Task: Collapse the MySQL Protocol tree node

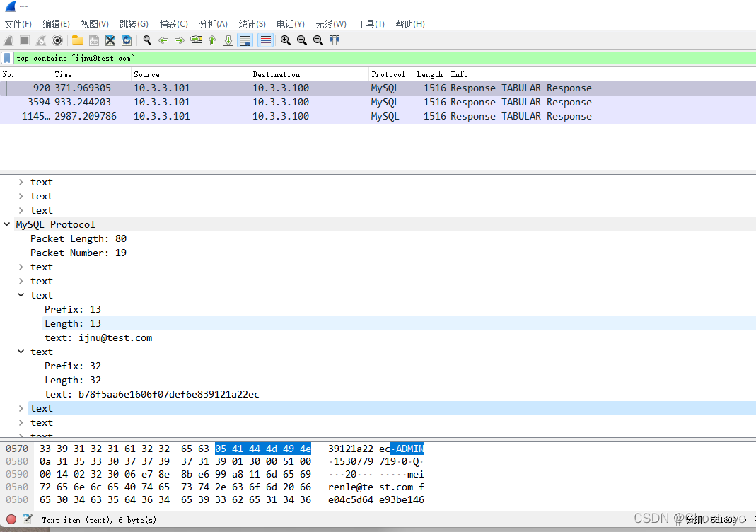Action: point(7,224)
